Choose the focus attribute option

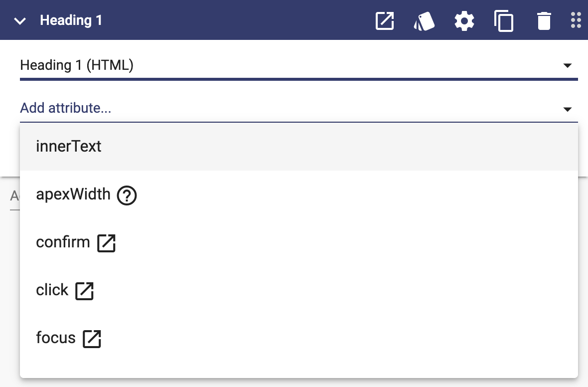coord(299,338)
